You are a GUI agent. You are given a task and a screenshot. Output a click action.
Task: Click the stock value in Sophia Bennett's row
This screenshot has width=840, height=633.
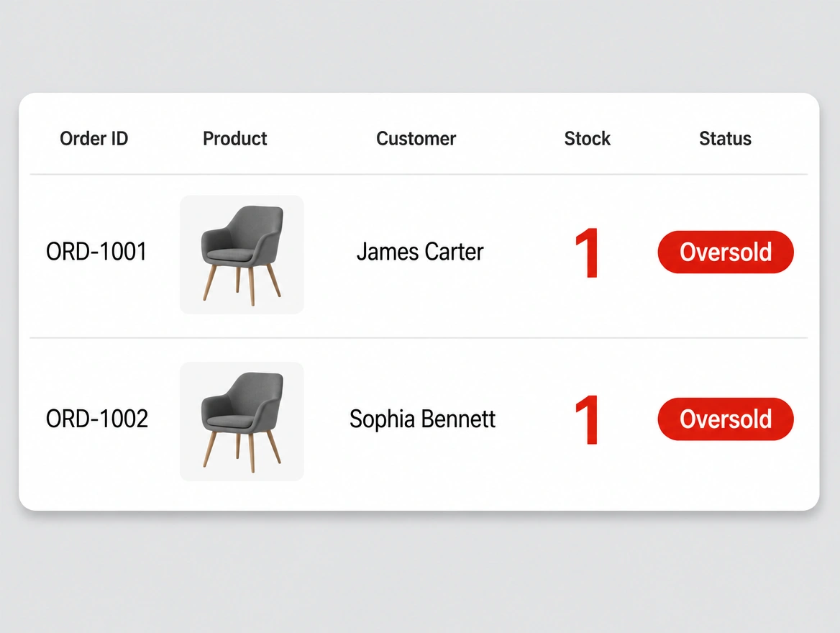pos(587,419)
